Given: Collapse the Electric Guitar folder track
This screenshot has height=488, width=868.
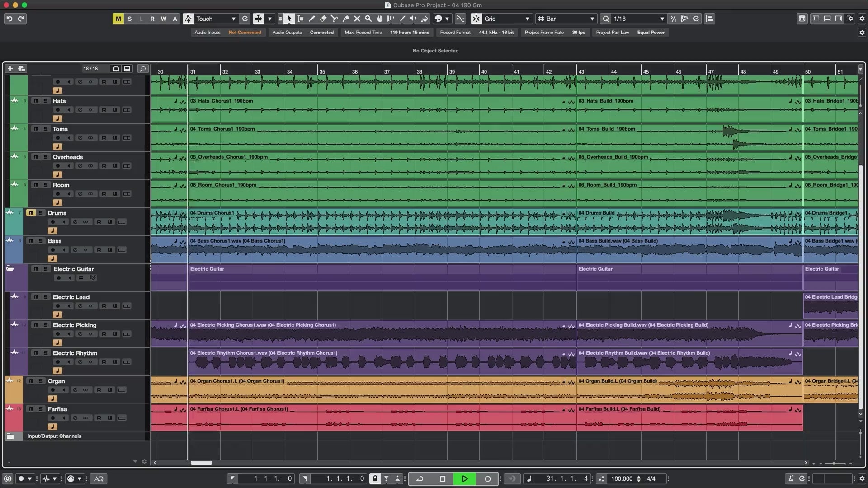Looking at the screenshot, I should [10, 269].
